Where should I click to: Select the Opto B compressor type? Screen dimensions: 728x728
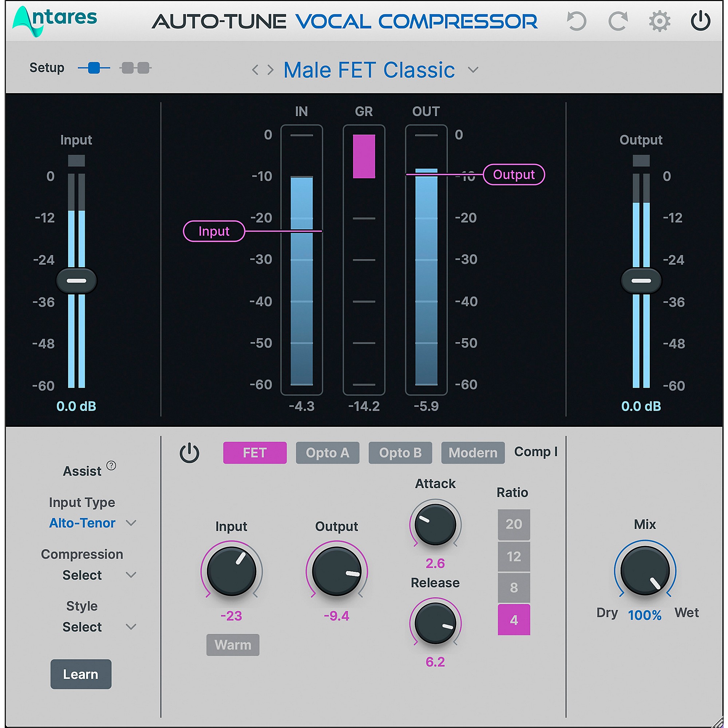click(x=400, y=453)
